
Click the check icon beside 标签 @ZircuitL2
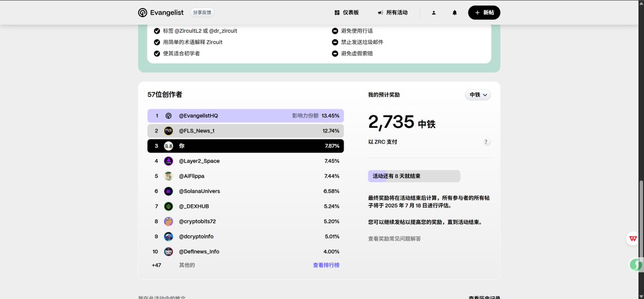157,31
